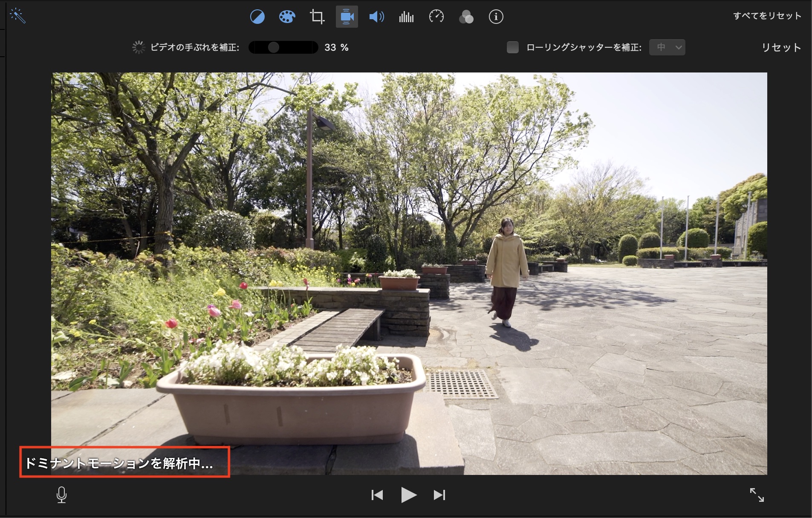Image resolution: width=812 pixels, height=518 pixels.
Task: Open the stabilization camera tool
Action: point(347,17)
